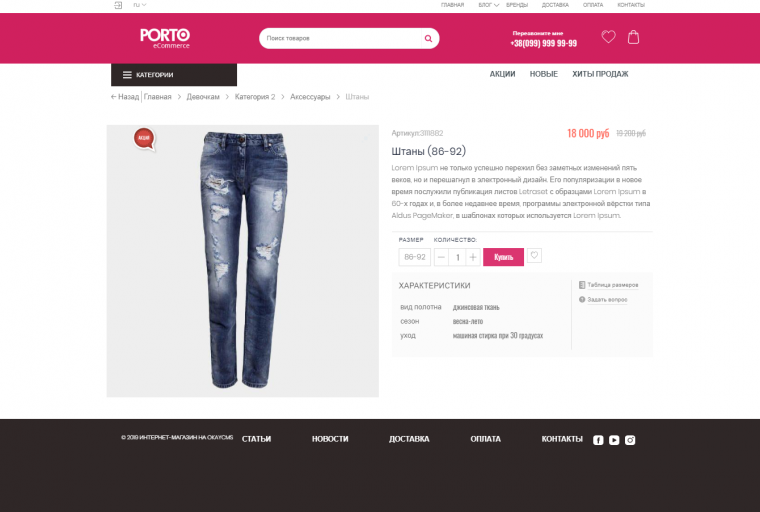Screen dimensions: 760x512
Task: Click the search magnifier icon
Action: [428, 38]
